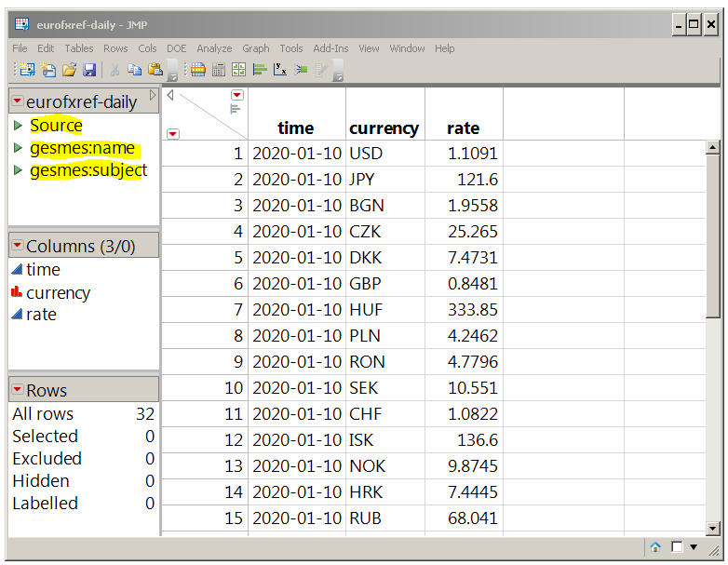Click the vertical scrollbar down arrow
This screenshot has height=565, width=728.
coord(713,529)
